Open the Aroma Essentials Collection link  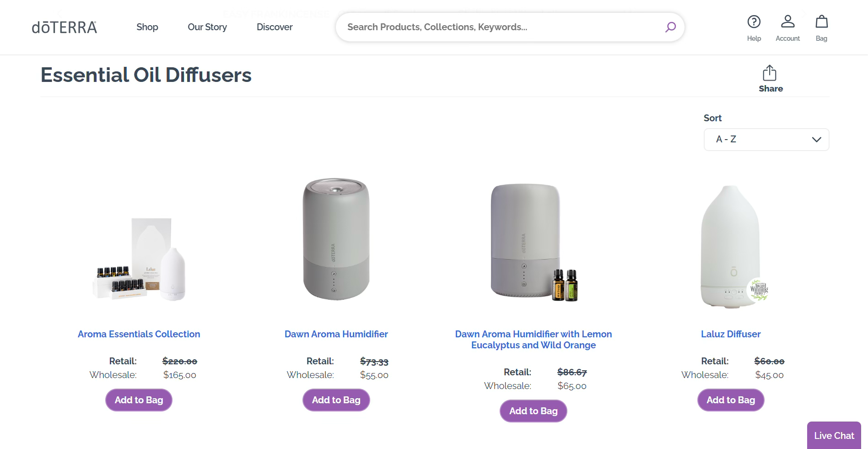[x=139, y=334]
